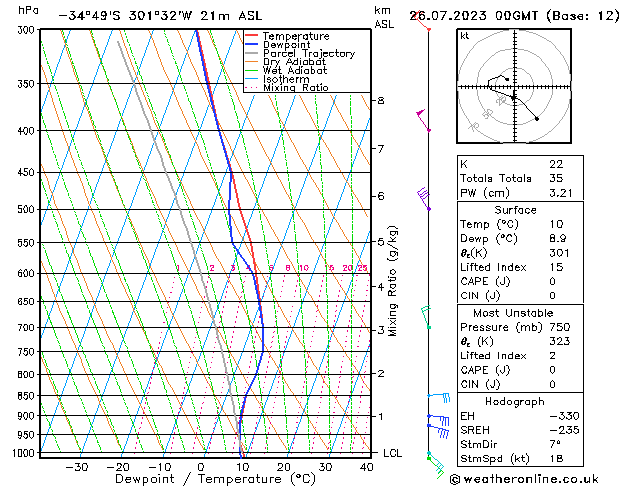Select the Wet Adiabat legend label
The image size is (629, 486).
pyautogui.click(x=295, y=70)
